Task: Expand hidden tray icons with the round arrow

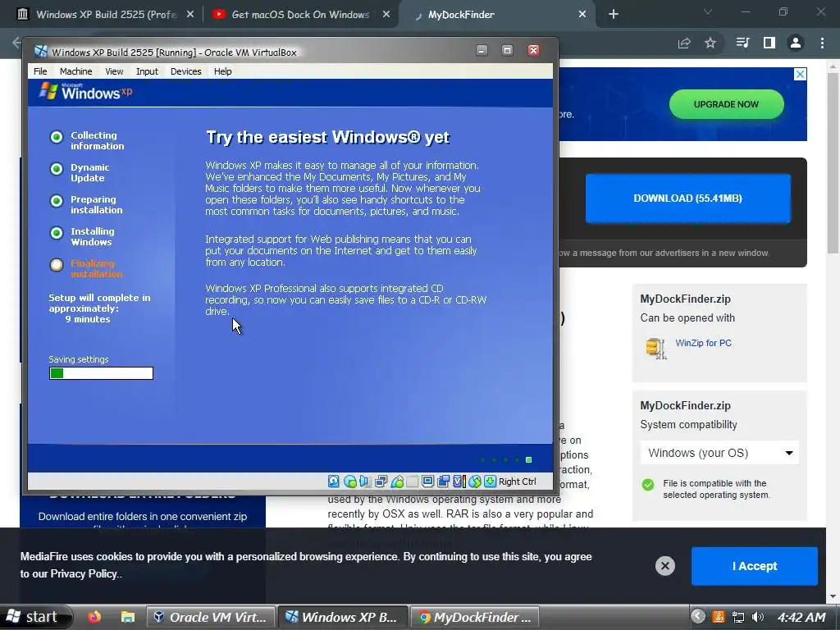Action: click(697, 617)
